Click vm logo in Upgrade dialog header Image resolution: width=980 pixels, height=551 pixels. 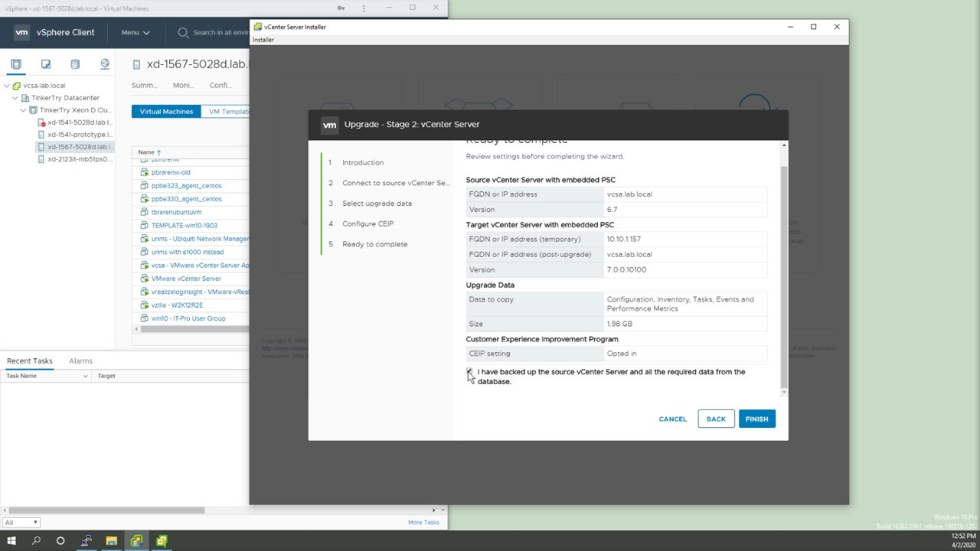tap(329, 125)
